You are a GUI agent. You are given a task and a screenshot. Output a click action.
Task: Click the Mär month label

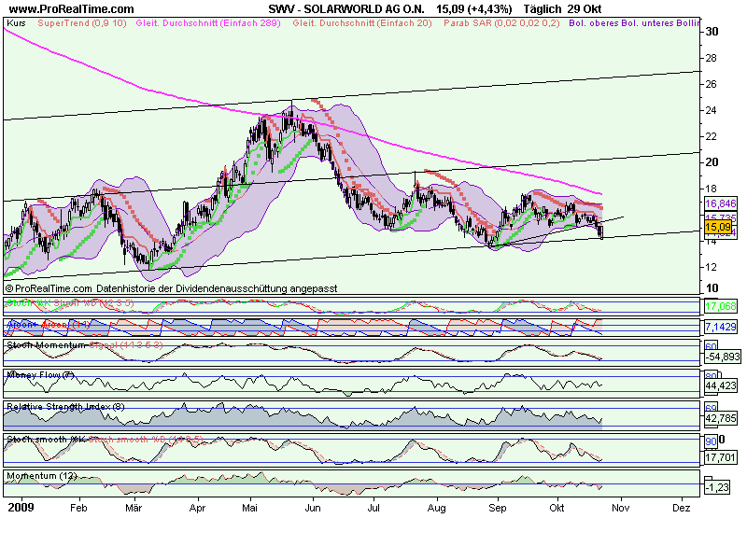[x=134, y=508]
